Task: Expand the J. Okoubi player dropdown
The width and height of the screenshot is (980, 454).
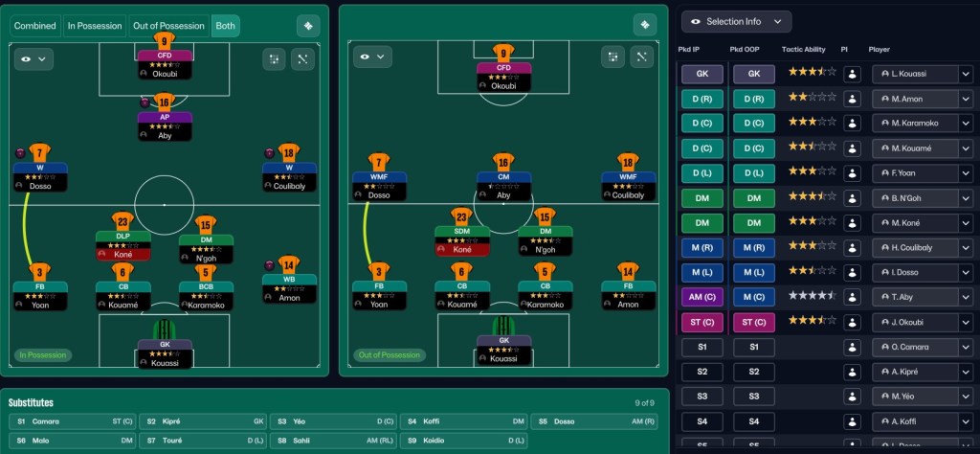Action: pos(965,322)
